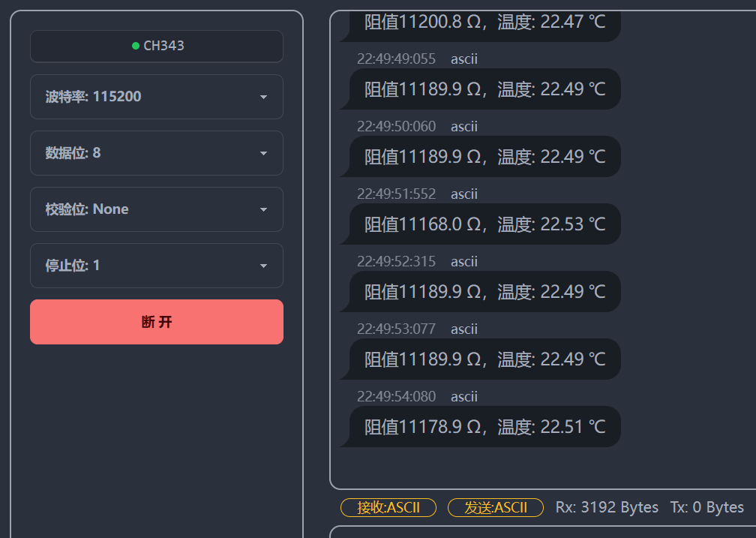Screen dimensions: 756x538
Task: Select the 22:49:51:552 message with 11168.0 Ω
Action: pyautogui.click(x=484, y=224)
